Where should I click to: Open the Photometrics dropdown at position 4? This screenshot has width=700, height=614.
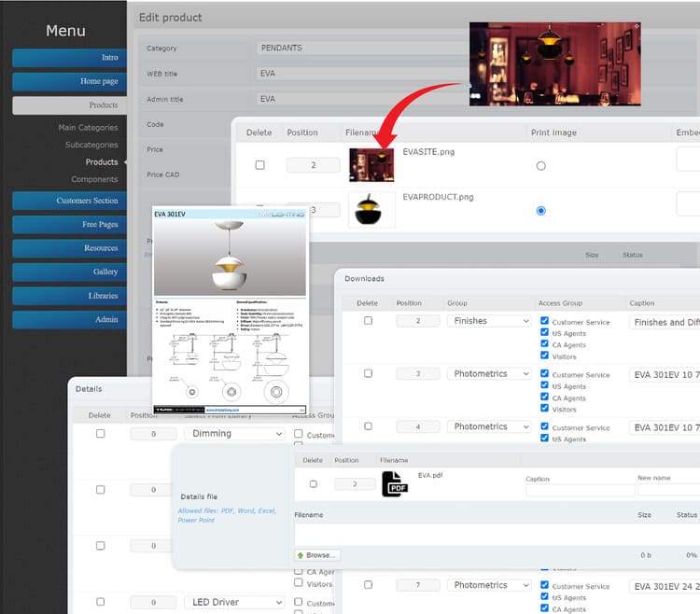[x=489, y=426]
